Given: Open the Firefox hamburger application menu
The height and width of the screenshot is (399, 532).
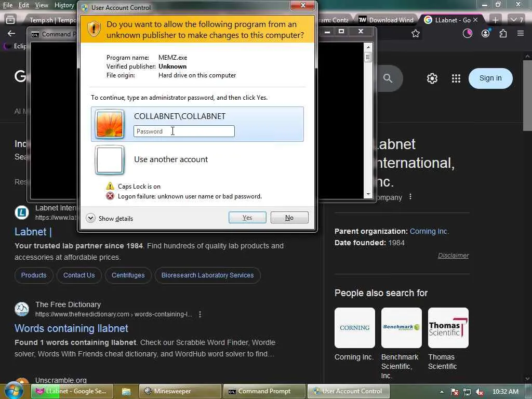Looking at the screenshot, I should coord(521,33).
